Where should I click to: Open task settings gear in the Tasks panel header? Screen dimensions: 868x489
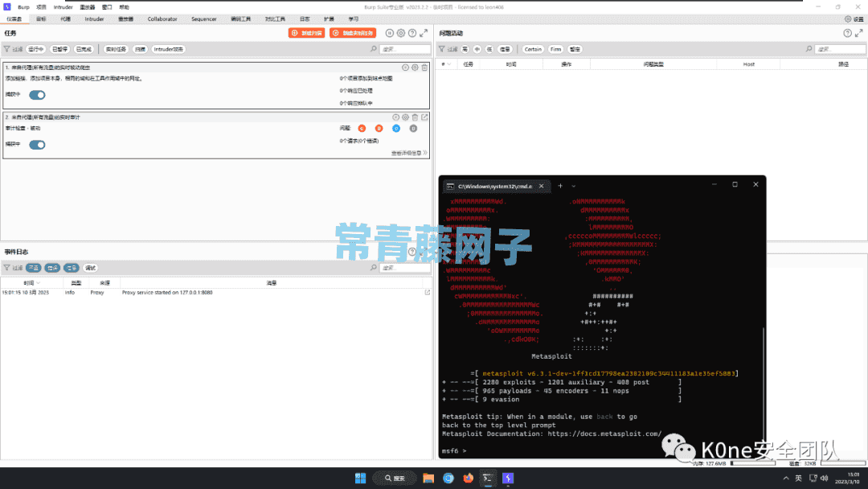pyautogui.click(x=401, y=33)
